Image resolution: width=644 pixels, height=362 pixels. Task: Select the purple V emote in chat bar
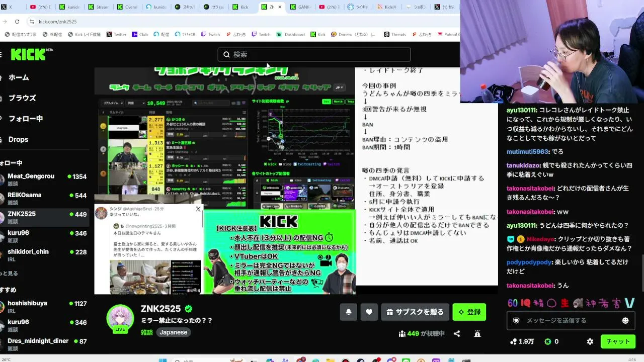630,303
